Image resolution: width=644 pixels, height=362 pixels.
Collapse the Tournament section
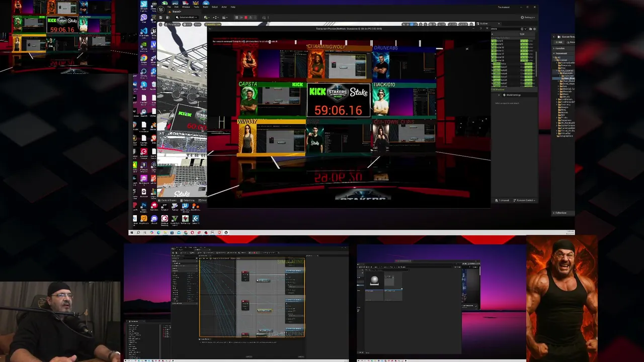[560, 53]
